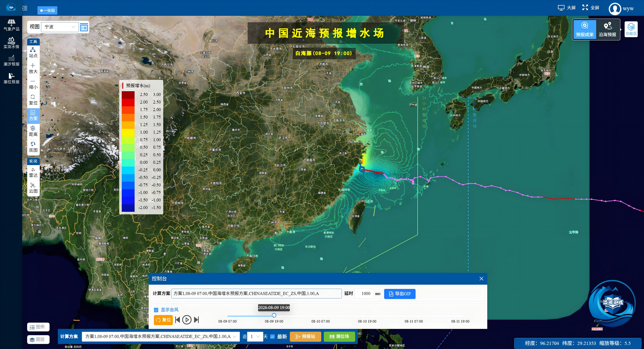
Task: Click the orange 复位 playback reset button
Action: click(x=163, y=320)
